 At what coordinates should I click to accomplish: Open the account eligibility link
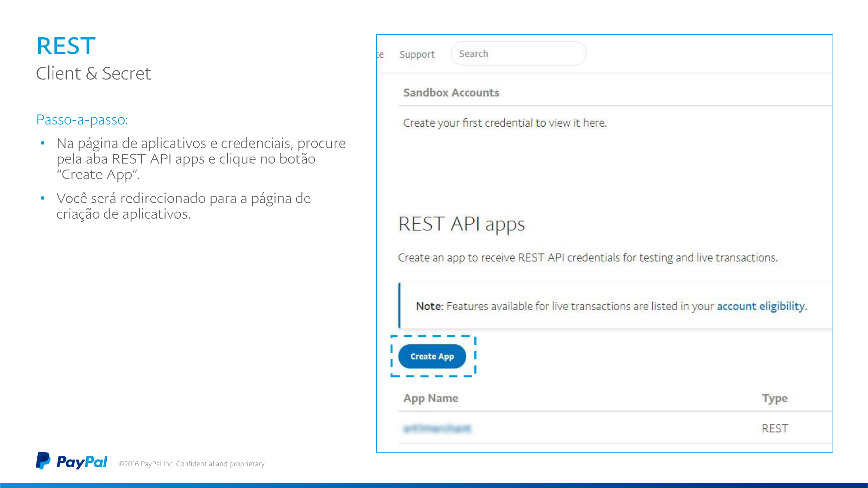coord(760,306)
